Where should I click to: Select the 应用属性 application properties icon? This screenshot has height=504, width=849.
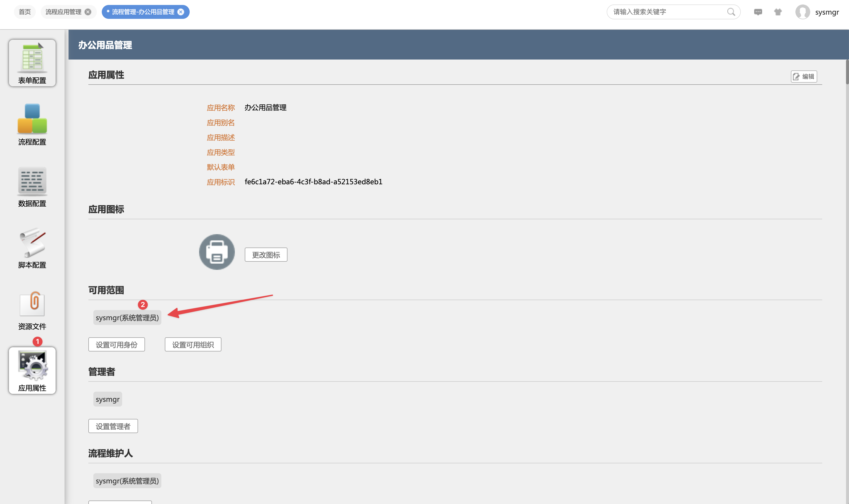[x=32, y=371]
